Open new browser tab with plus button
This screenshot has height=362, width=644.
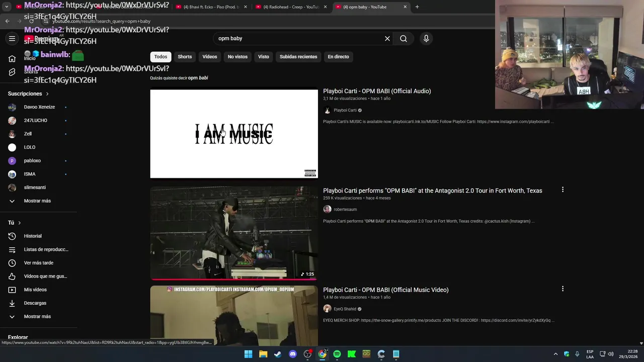[417, 7]
